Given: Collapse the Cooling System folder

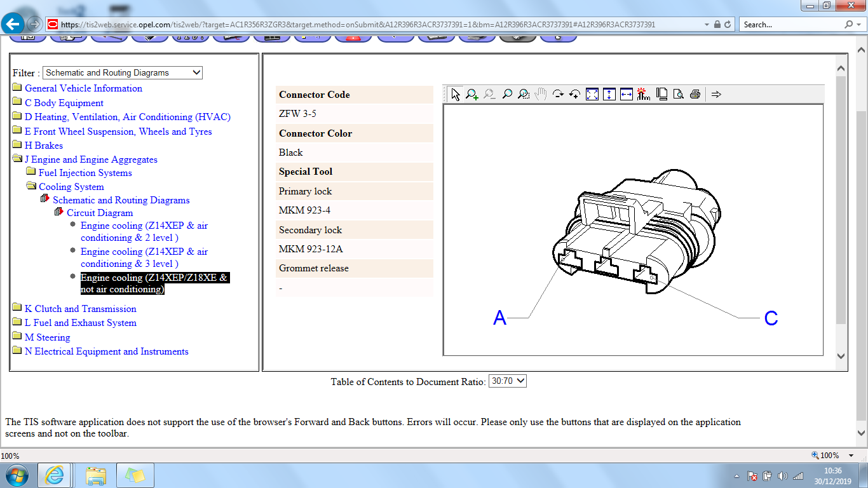Looking at the screenshot, I should tap(31, 186).
